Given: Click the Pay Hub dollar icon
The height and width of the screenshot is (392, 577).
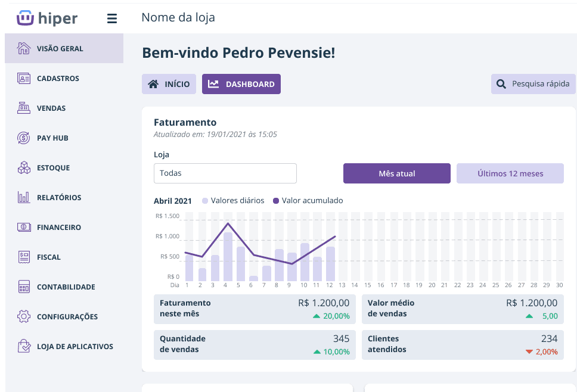Looking at the screenshot, I should tap(24, 138).
